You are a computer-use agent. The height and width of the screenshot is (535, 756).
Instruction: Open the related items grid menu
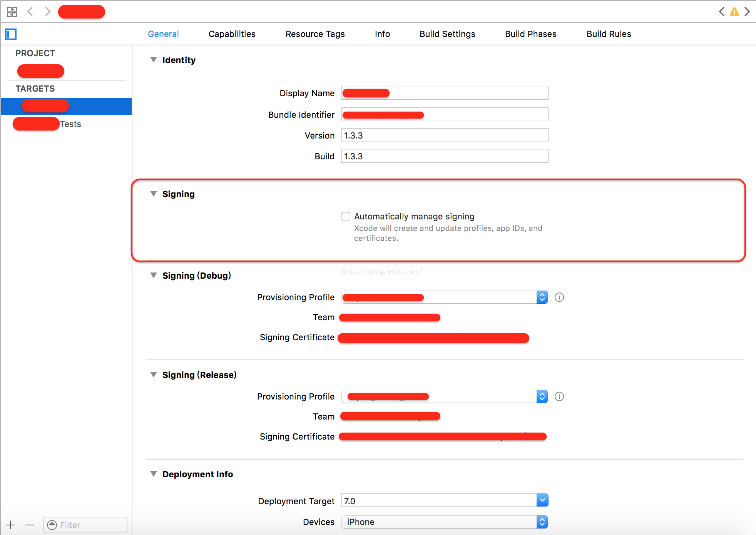click(x=12, y=12)
